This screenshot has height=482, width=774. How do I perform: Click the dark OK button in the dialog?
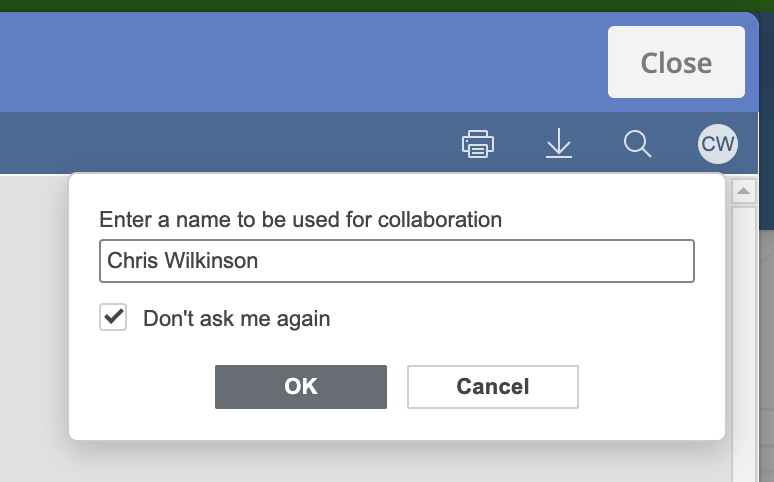301,387
